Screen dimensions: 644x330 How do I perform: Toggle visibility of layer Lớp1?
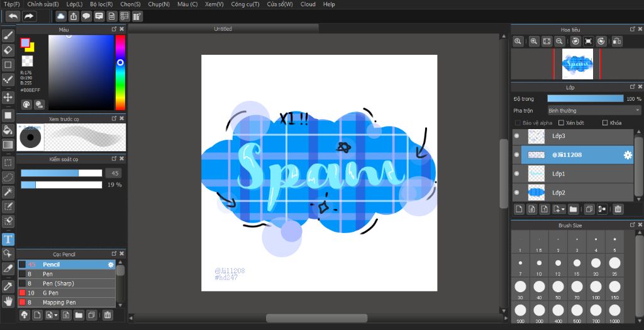[517, 174]
